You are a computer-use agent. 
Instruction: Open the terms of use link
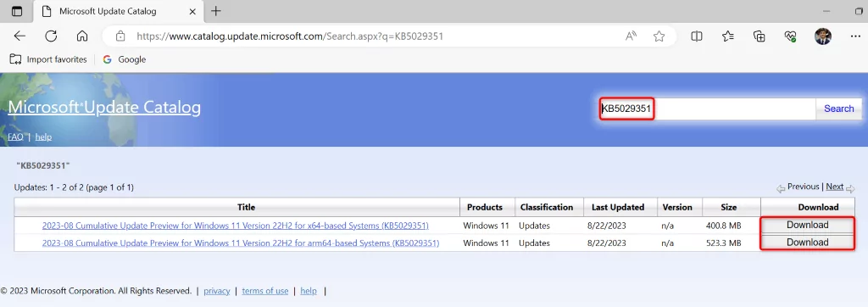click(x=265, y=291)
